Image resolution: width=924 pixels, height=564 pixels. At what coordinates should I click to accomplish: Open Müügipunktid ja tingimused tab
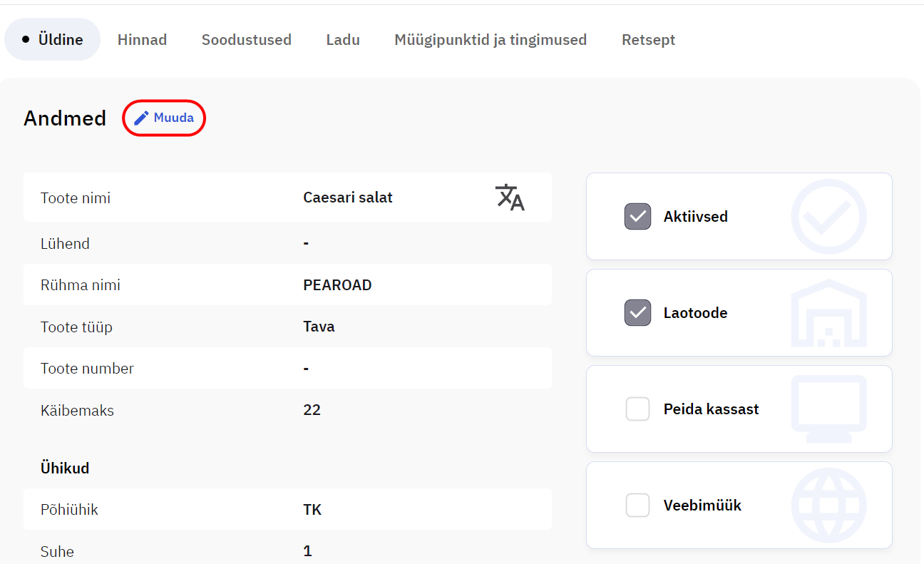coord(491,40)
